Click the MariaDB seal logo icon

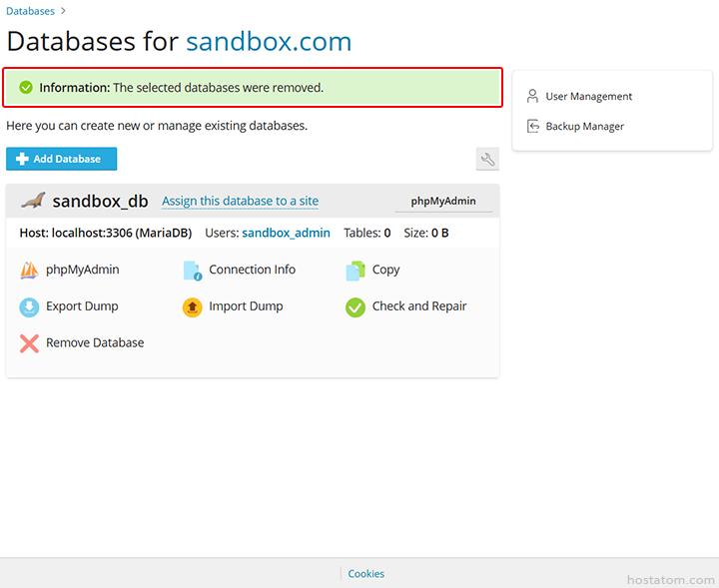(x=33, y=201)
